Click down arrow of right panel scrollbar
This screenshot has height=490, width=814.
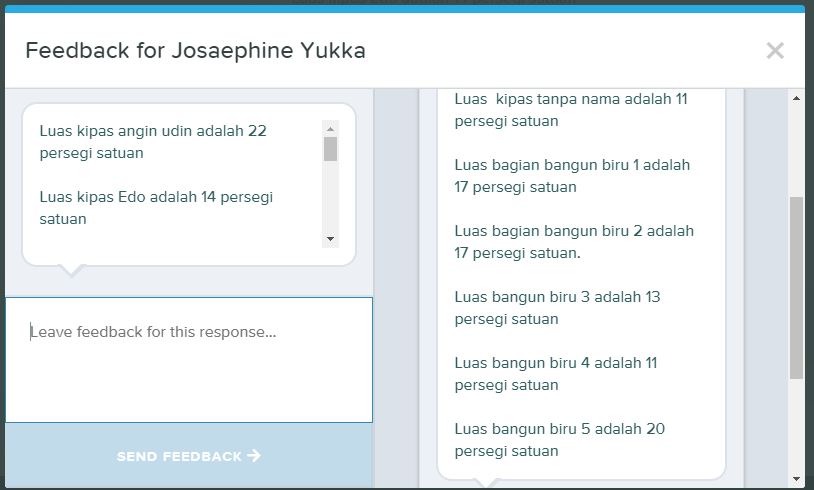(x=796, y=479)
